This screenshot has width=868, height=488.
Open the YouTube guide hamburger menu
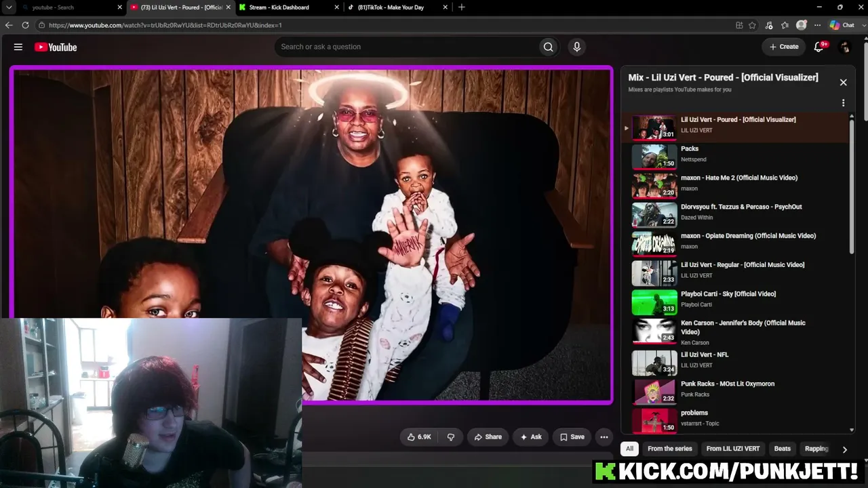18,47
